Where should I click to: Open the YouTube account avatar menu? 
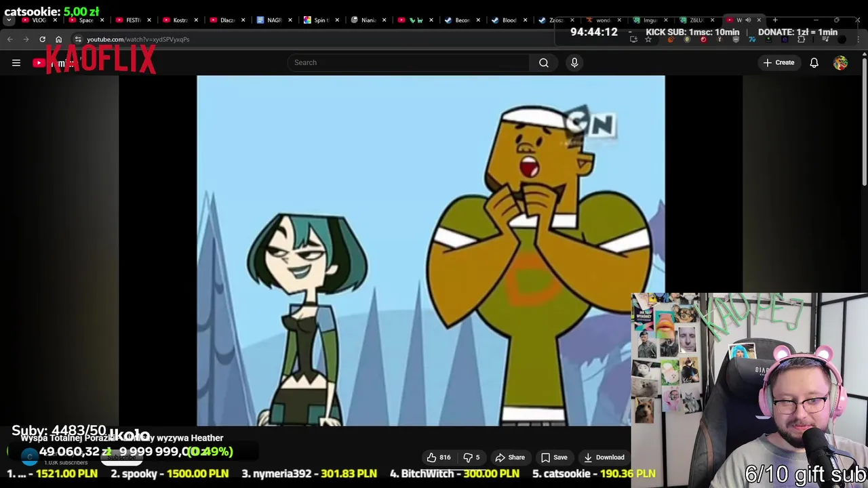(x=840, y=62)
